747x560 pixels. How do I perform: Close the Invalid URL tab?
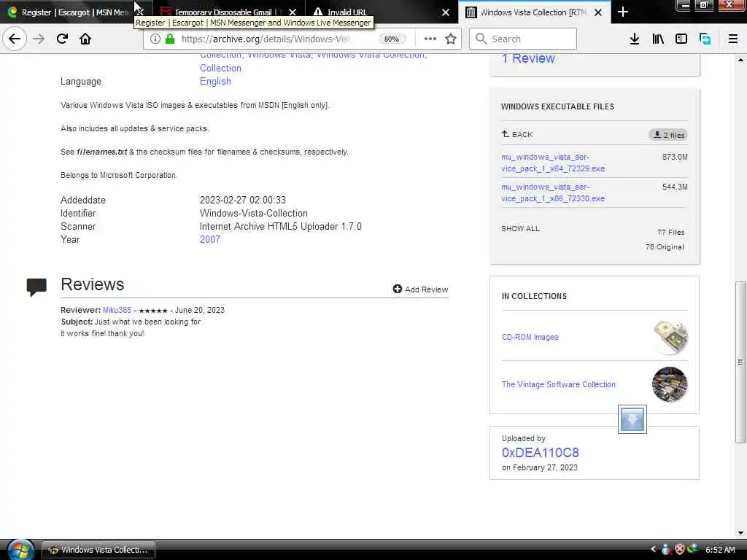coord(446,12)
